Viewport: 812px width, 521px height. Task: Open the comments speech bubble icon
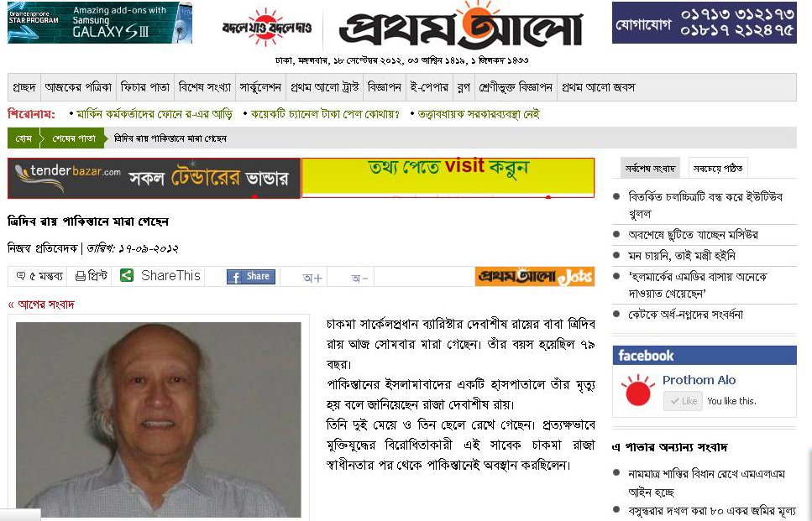pos(21,276)
